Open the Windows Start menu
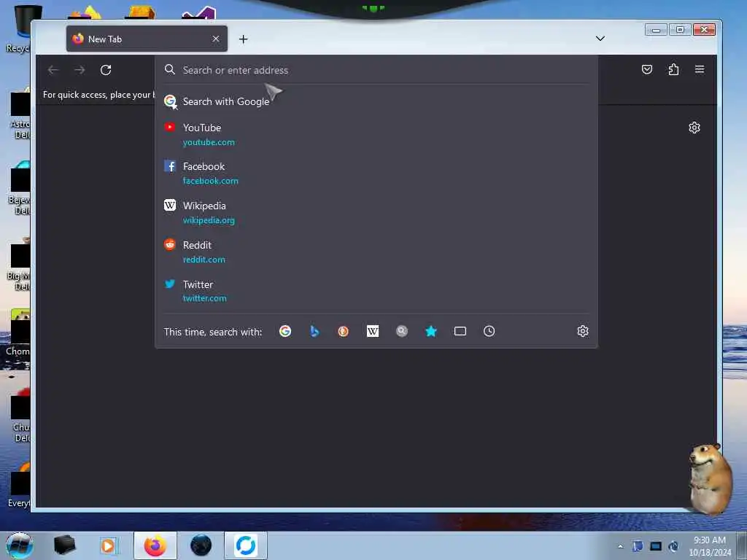The image size is (747, 560). pos(20,545)
